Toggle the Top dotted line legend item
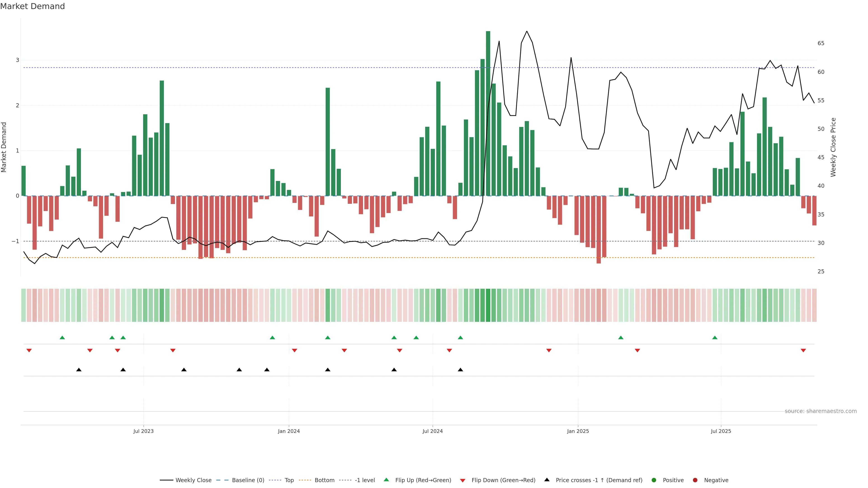Image resolution: width=868 pixels, height=488 pixels. [x=289, y=480]
